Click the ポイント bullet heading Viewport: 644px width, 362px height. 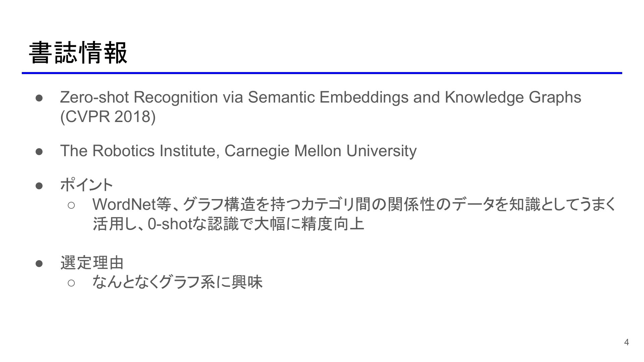pyautogui.click(x=87, y=185)
